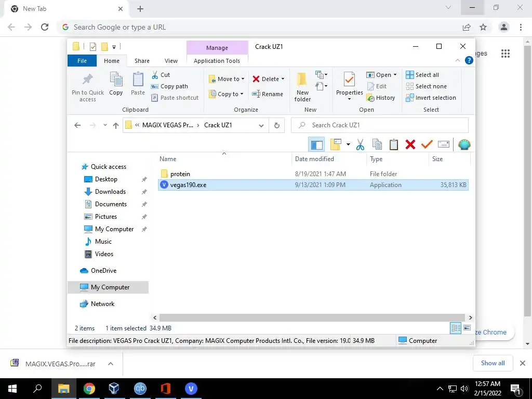Click New folder icon
This screenshot has height=399, width=532.
click(x=302, y=79)
